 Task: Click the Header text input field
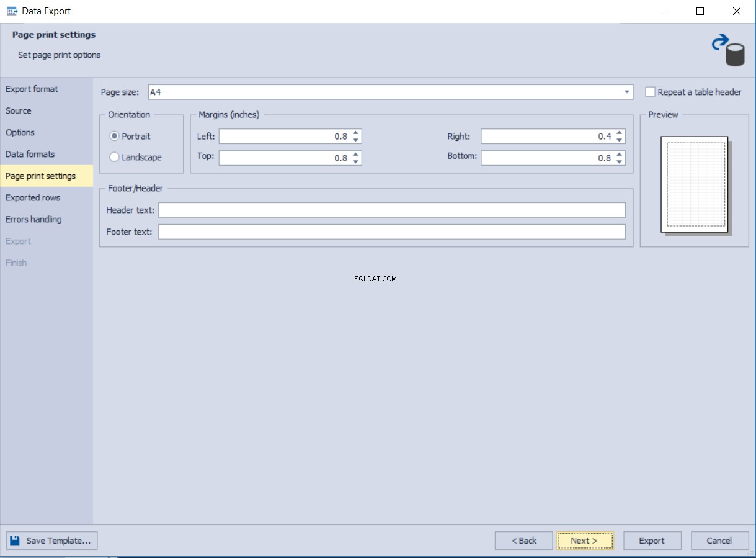(x=392, y=210)
